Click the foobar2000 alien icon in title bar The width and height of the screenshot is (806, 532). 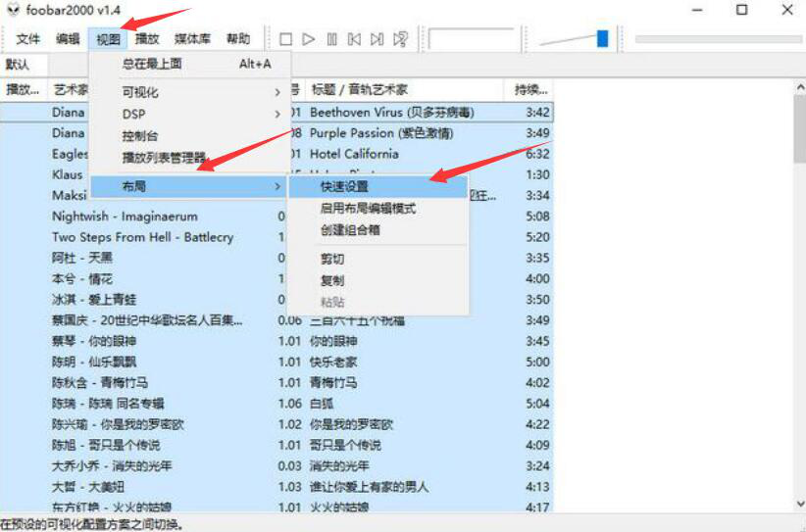click(x=14, y=10)
